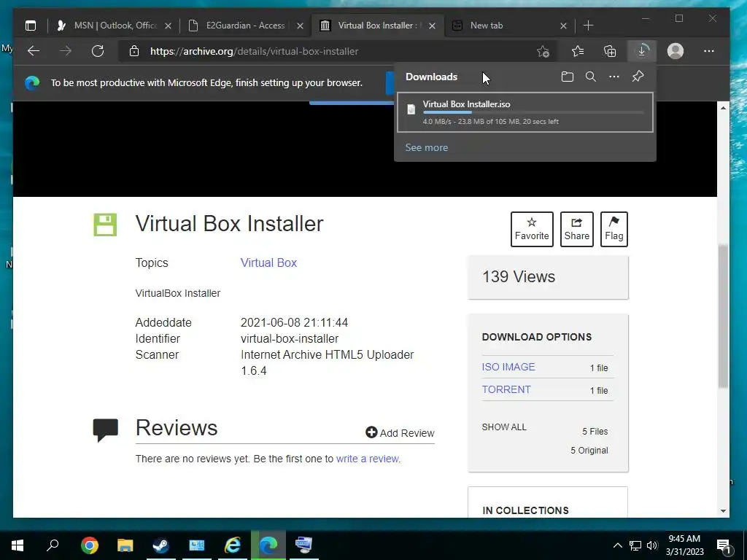
Task: Select the Virtual Box Installer tab
Action: 377,26
